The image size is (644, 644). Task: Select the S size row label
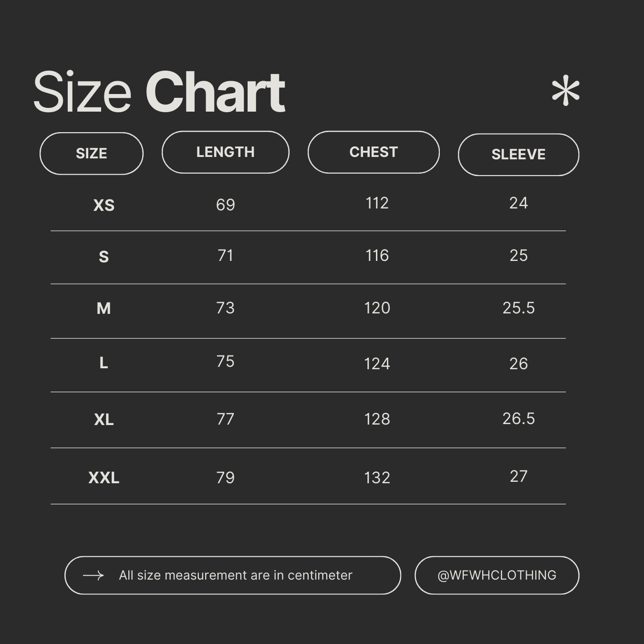104,257
